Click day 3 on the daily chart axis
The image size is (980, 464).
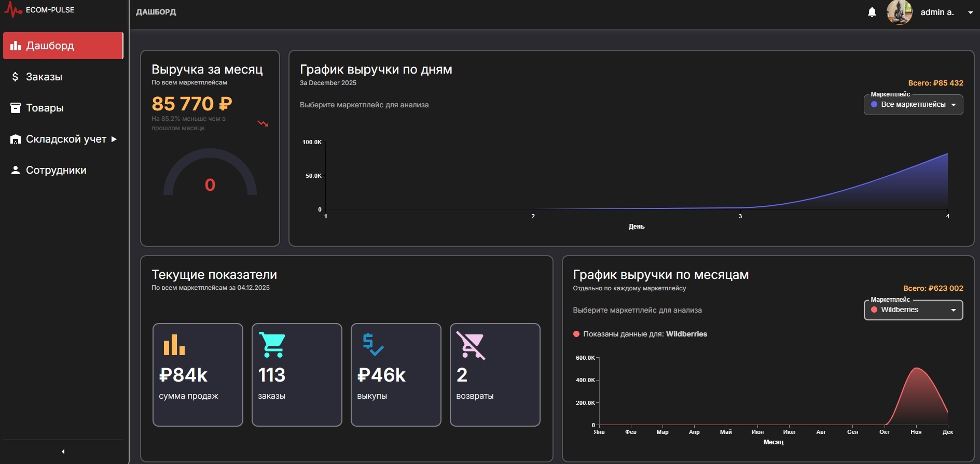tap(740, 216)
